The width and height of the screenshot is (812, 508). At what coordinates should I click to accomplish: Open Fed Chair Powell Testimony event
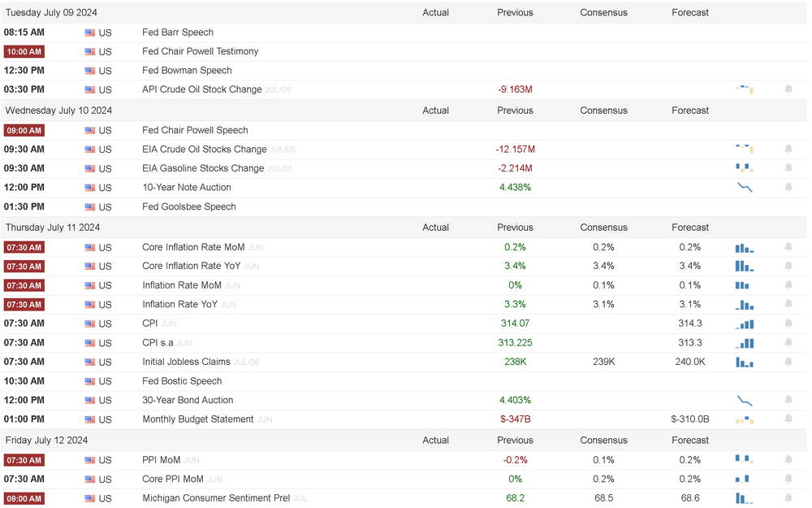point(200,51)
